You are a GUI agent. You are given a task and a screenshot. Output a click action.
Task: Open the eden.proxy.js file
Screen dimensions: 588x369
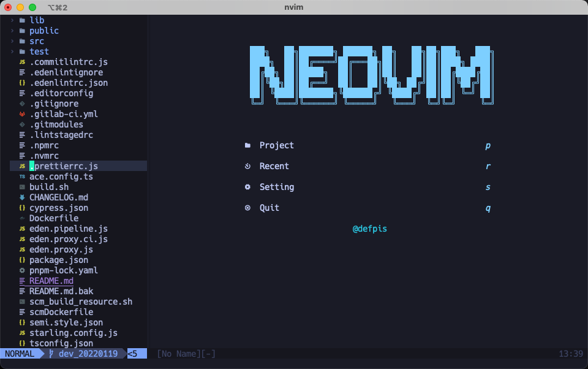pyautogui.click(x=61, y=249)
